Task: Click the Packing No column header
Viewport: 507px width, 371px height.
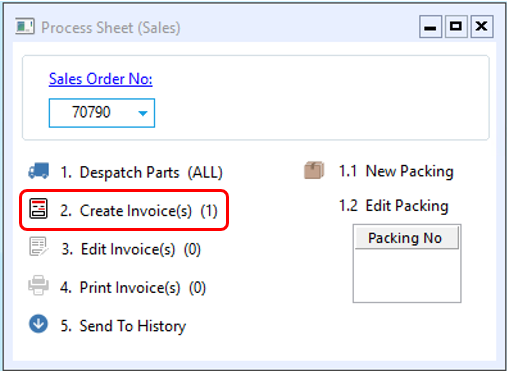Action: [x=407, y=238]
